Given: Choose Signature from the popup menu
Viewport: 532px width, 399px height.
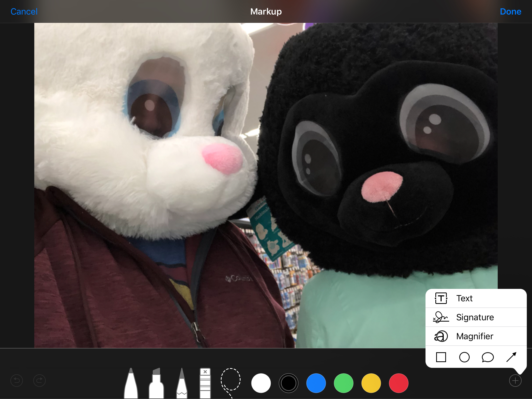Looking at the screenshot, I should pyautogui.click(x=476, y=317).
